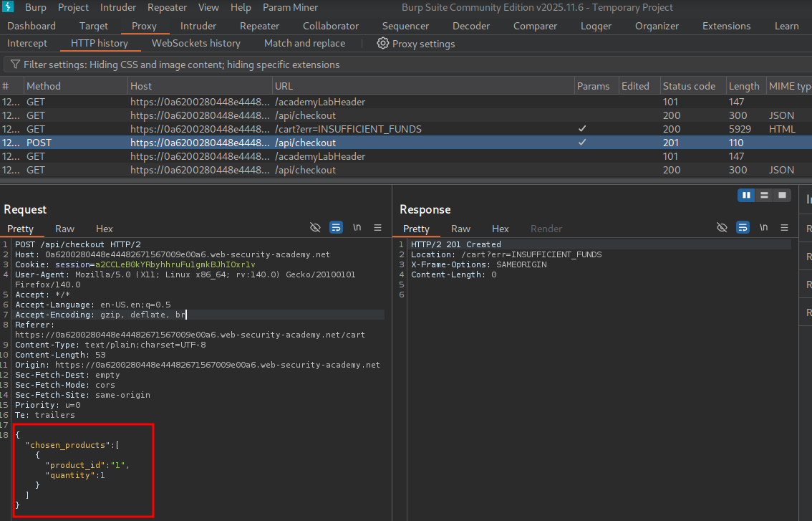This screenshot has width=812, height=521.
Task: Toggle line wrap icon in Response pane
Action: pos(743,228)
